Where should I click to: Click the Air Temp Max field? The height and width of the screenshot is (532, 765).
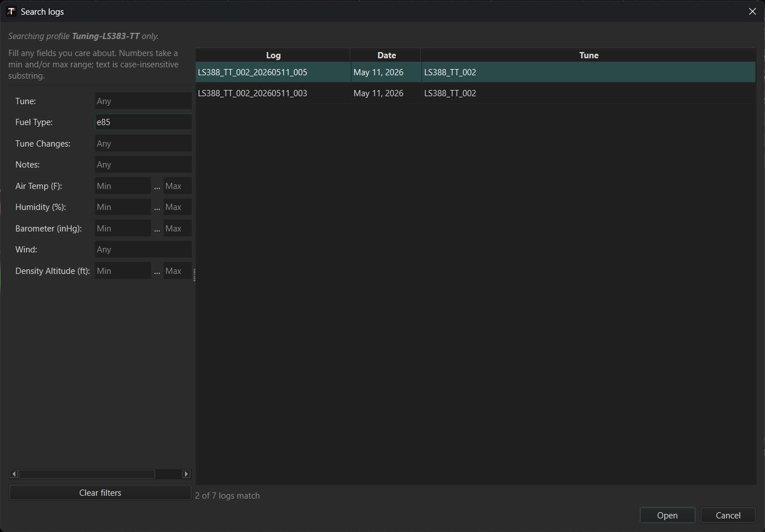[178, 186]
